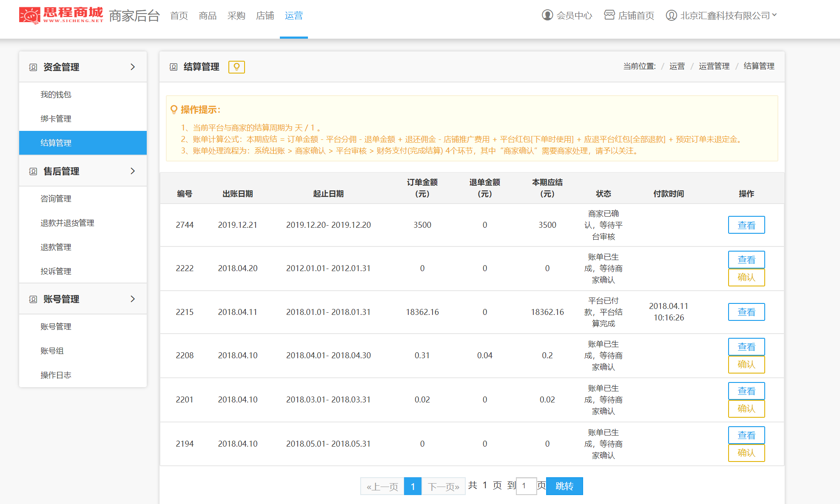
Task: Switch to the 采购 nav tab
Action: click(236, 16)
